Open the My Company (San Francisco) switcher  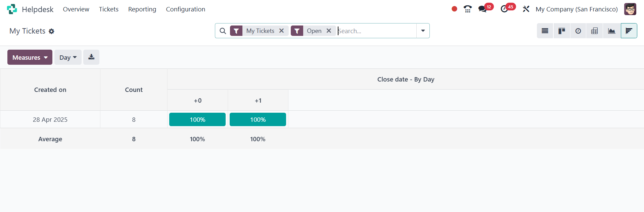(x=577, y=9)
